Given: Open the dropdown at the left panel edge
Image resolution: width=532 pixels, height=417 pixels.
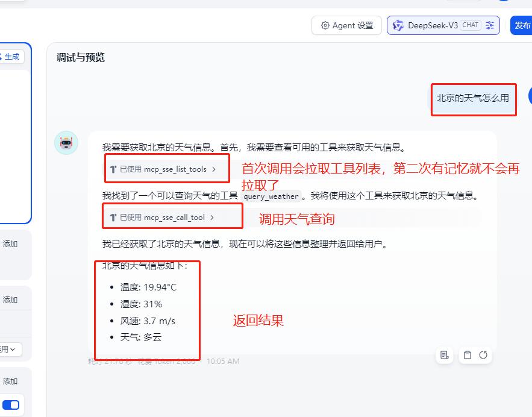Looking at the screenshot, I should pyautogui.click(x=10, y=349).
